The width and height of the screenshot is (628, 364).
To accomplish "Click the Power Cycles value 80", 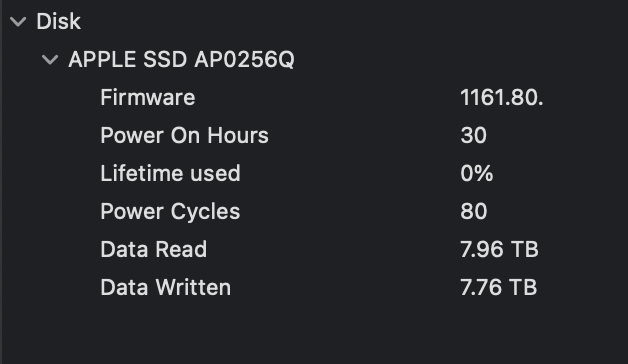I will 473,211.
